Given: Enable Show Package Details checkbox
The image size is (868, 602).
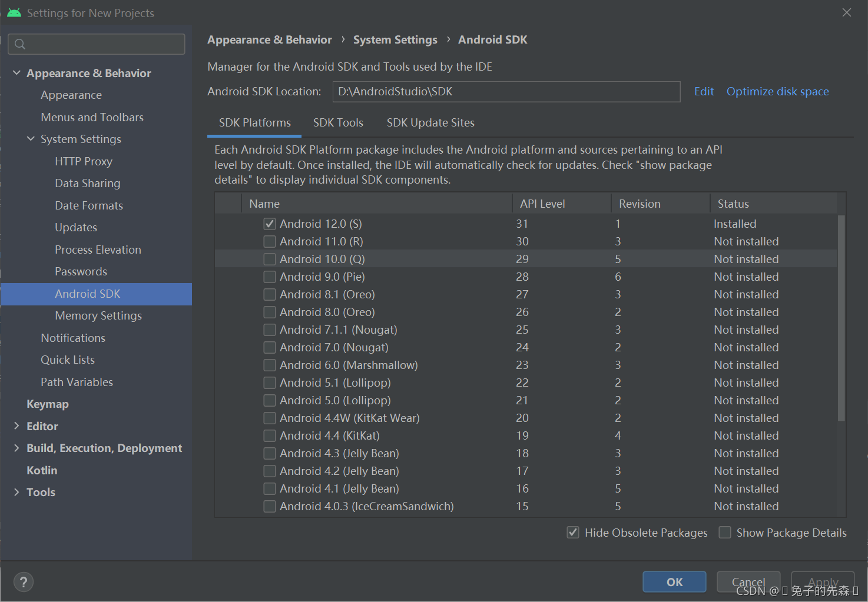Looking at the screenshot, I should [725, 533].
